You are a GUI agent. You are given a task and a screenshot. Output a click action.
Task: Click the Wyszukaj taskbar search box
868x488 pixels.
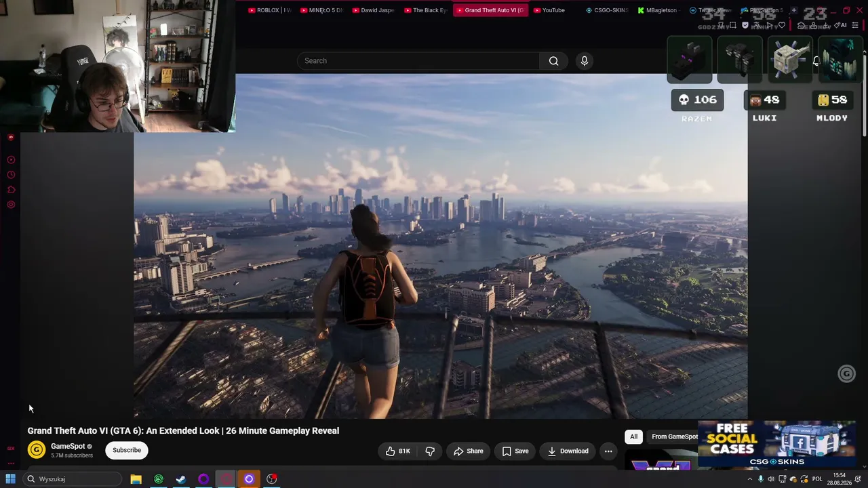click(72, 479)
